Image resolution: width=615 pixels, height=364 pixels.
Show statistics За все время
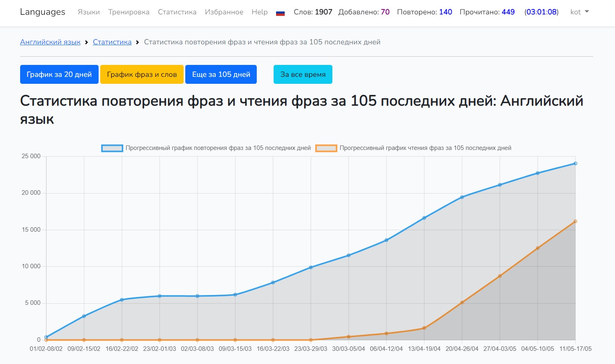click(303, 74)
